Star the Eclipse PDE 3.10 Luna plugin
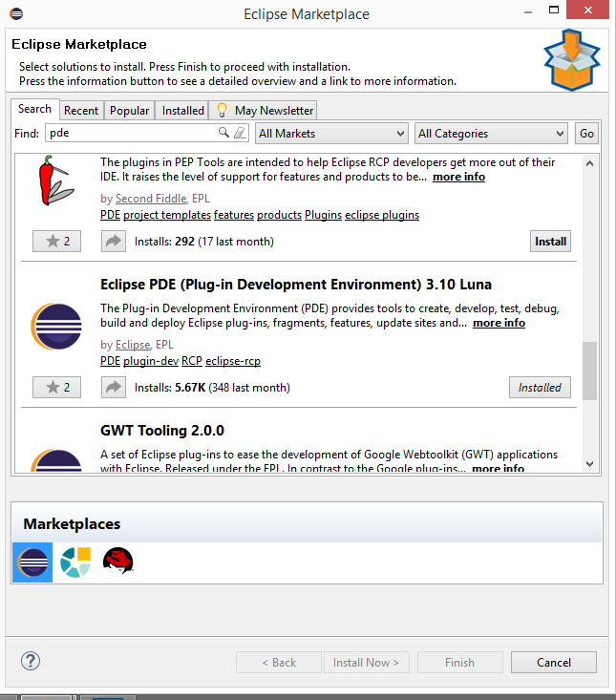The height and width of the screenshot is (700, 616). coord(56,388)
